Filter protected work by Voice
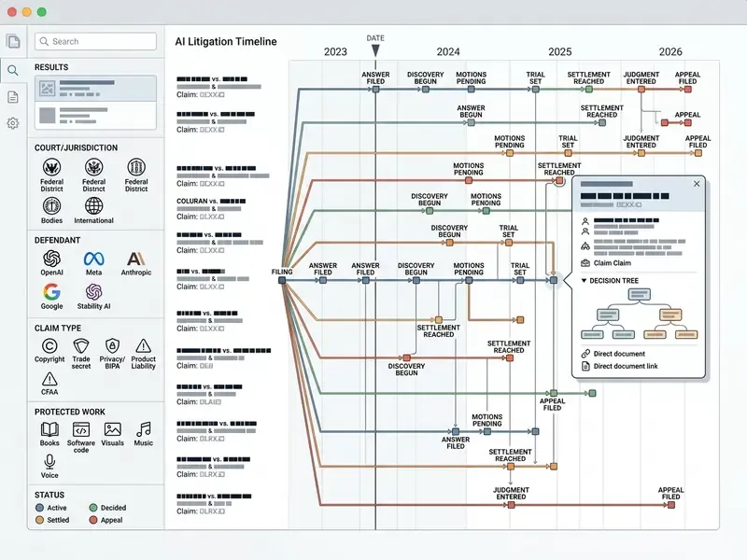747x560 pixels. pyautogui.click(x=49, y=466)
